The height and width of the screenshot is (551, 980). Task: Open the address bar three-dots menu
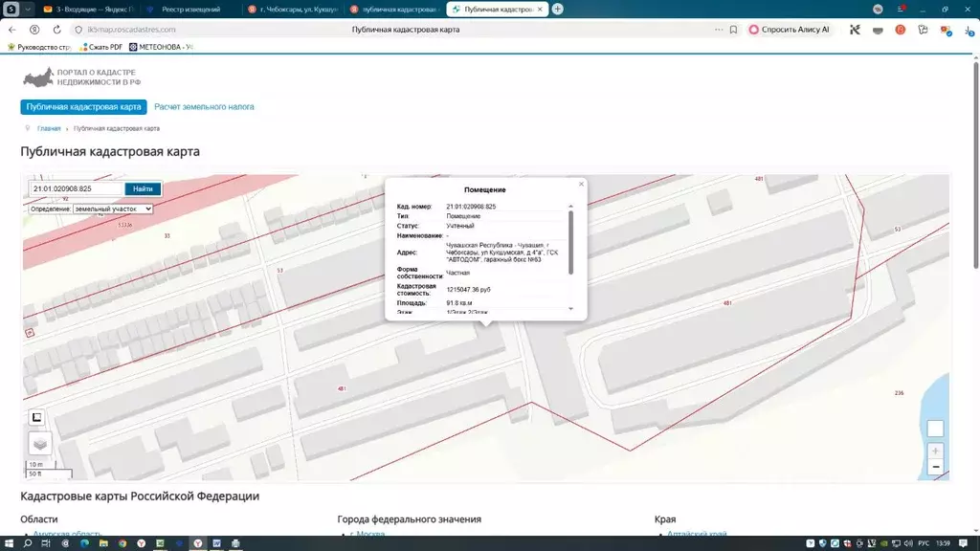719,30
